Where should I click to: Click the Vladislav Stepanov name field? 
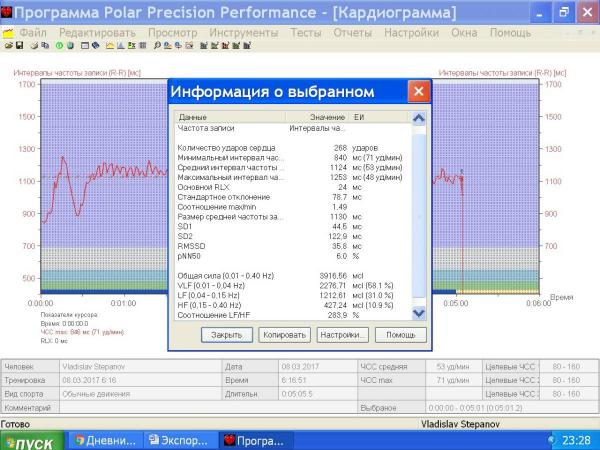coord(140,367)
